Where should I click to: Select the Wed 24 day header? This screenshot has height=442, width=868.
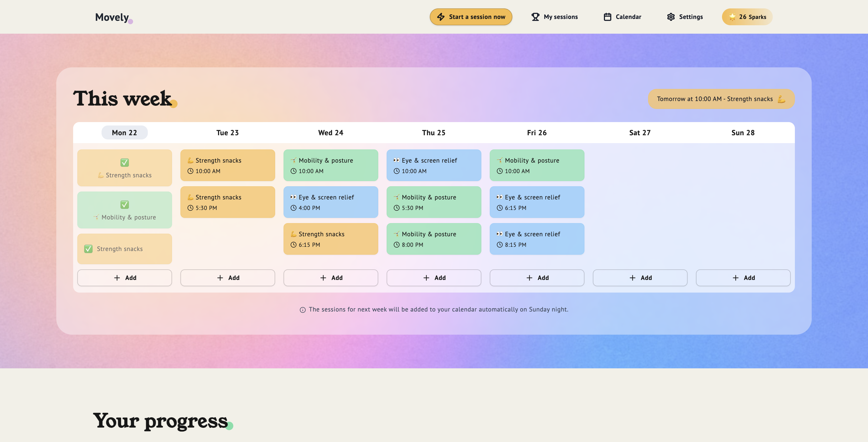coord(331,133)
